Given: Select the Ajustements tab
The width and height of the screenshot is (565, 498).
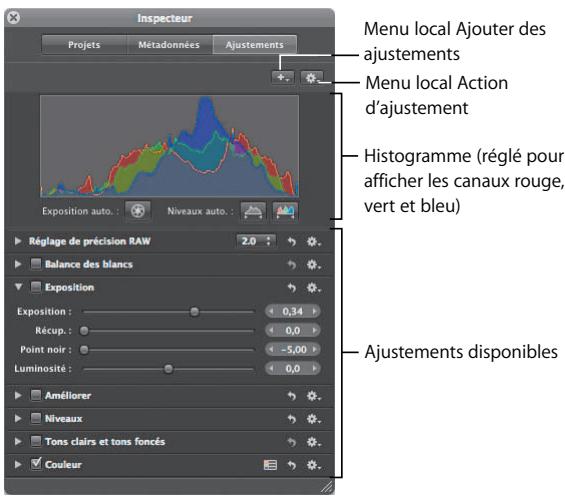Looking at the screenshot, I should 255,45.
